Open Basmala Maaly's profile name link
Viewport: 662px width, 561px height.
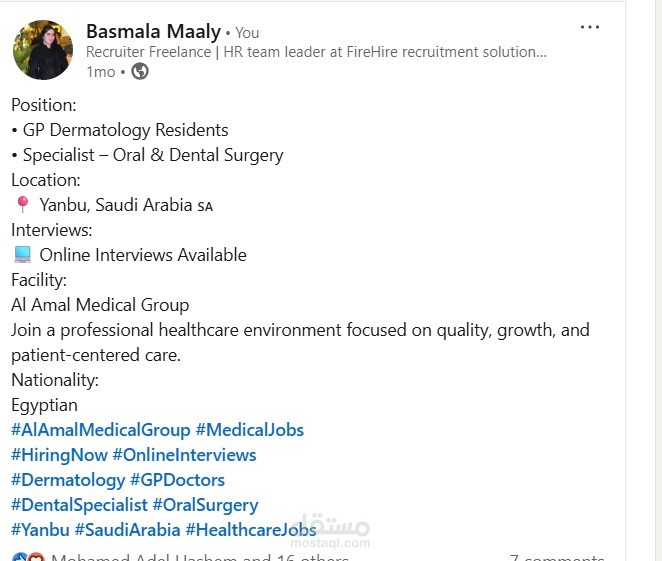click(x=153, y=31)
